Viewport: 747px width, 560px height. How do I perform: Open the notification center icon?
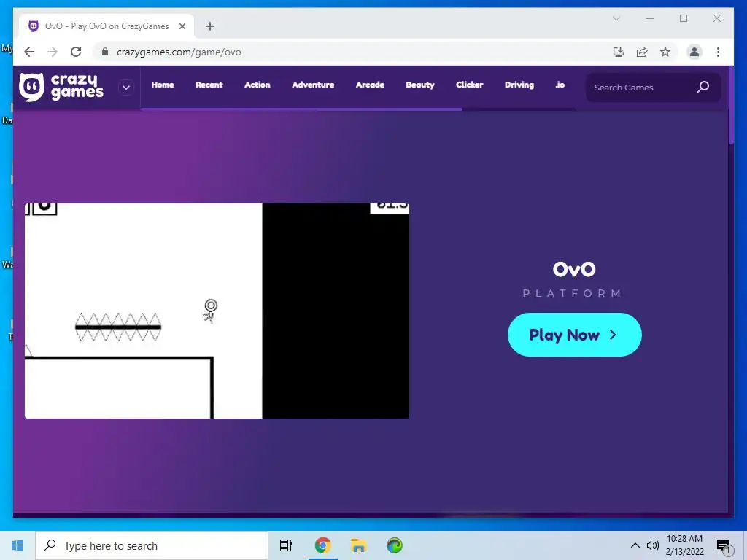[x=724, y=546]
